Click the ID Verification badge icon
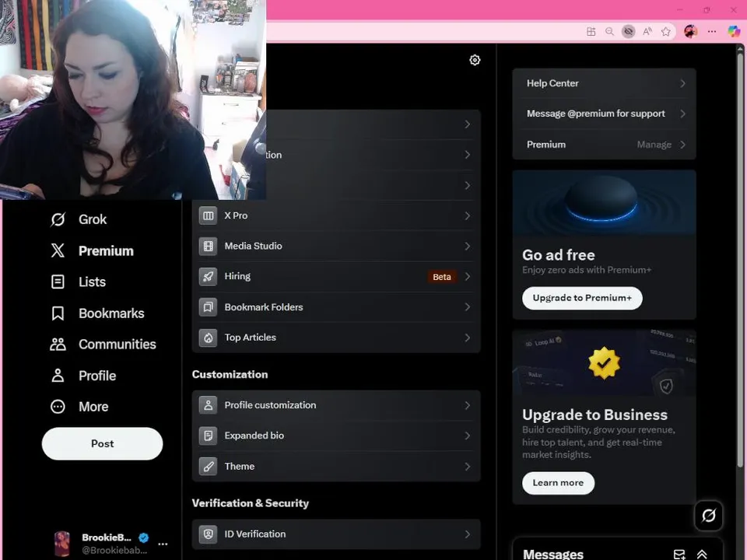747x560 pixels. [x=209, y=534]
